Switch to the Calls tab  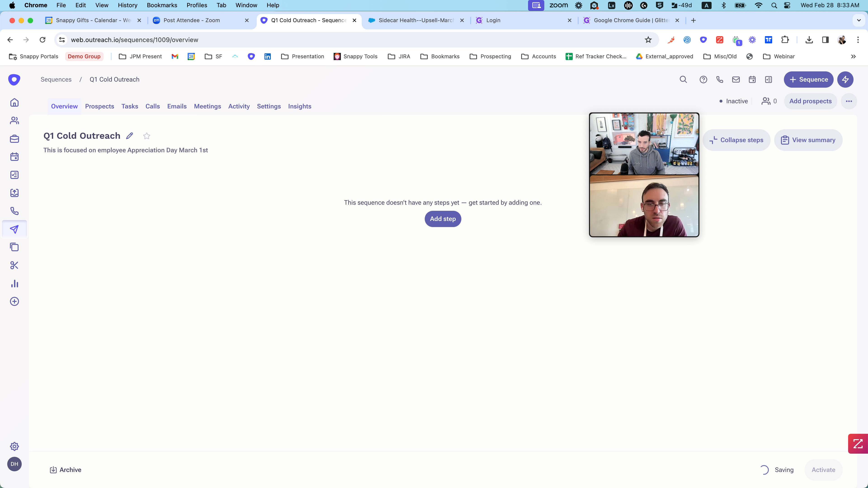coord(153,106)
